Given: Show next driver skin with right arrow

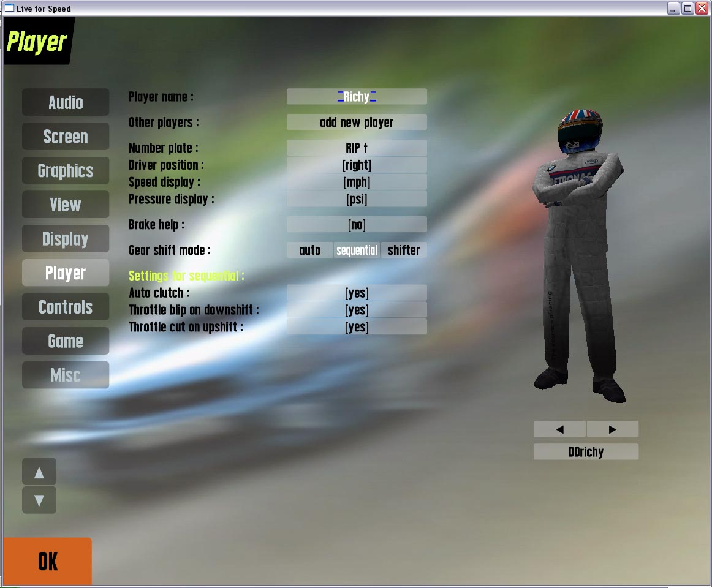Looking at the screenshot, I should pyautogui.click(x=613, y=429).
